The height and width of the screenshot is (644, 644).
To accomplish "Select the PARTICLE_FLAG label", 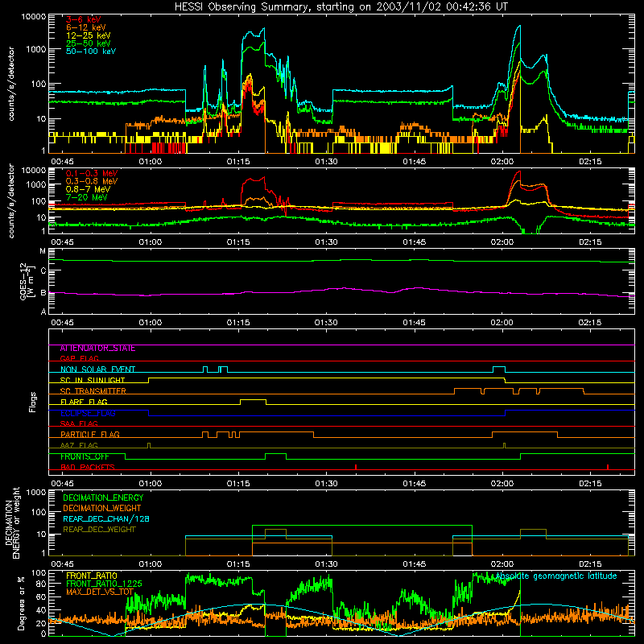I will (x=90, y=435).
